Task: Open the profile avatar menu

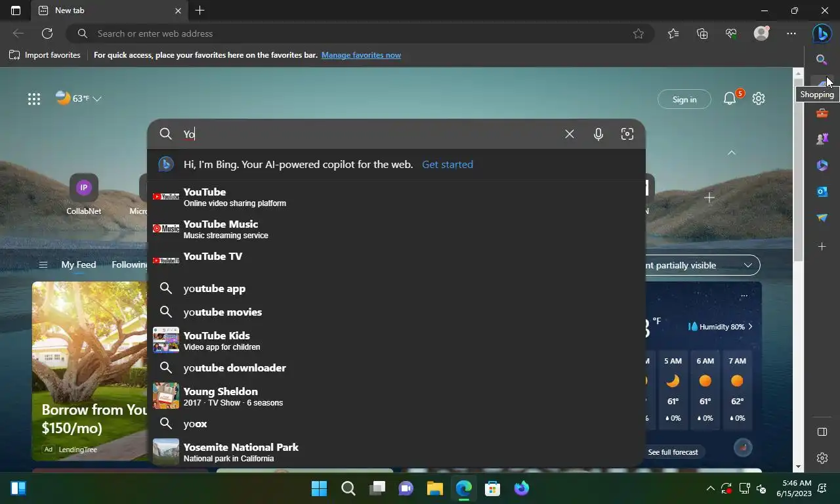Action: (x=761, y=33)
